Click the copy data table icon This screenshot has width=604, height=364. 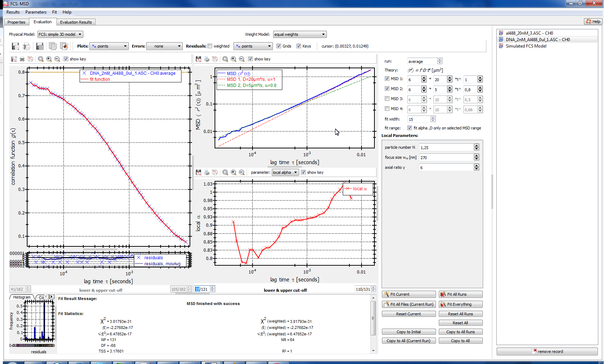(53, 46)
